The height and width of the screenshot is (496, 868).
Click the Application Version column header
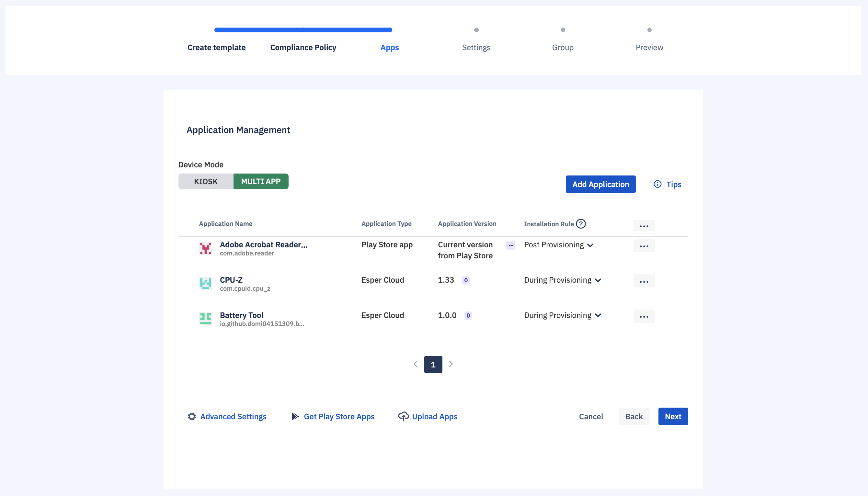pyautogui.click(x=467, y=224)
